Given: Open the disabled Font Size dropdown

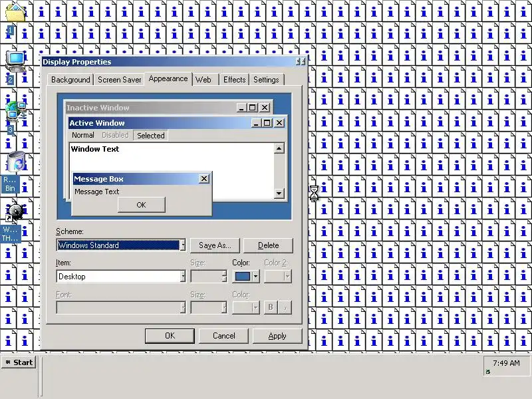Looking at the screenshot, I should click(224, 308).
